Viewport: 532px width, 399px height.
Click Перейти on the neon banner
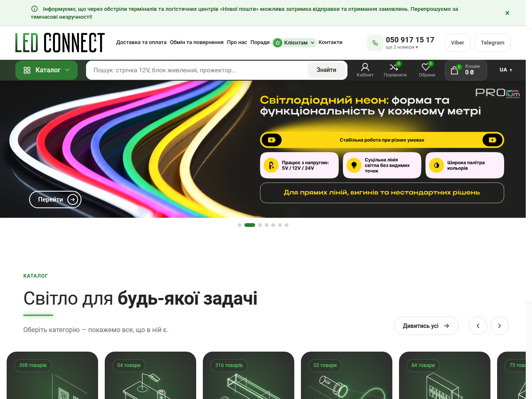[x=55, y=199]
